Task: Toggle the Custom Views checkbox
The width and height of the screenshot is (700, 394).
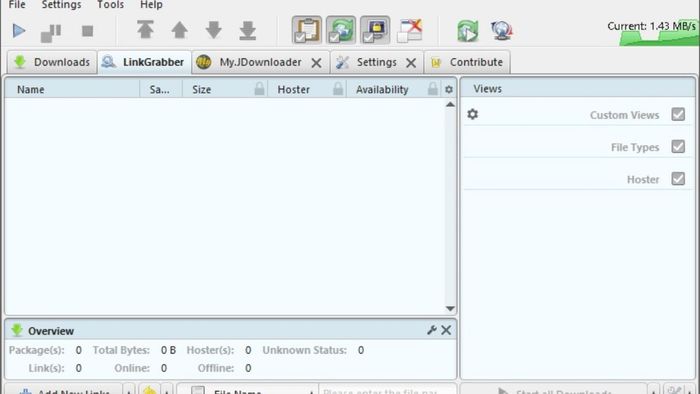Action: (678, 114)
